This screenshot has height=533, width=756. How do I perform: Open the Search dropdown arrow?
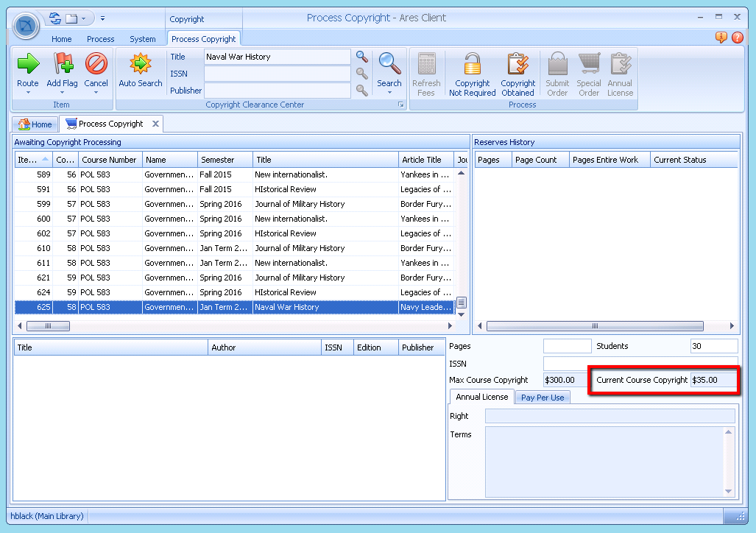pos(389,93)
